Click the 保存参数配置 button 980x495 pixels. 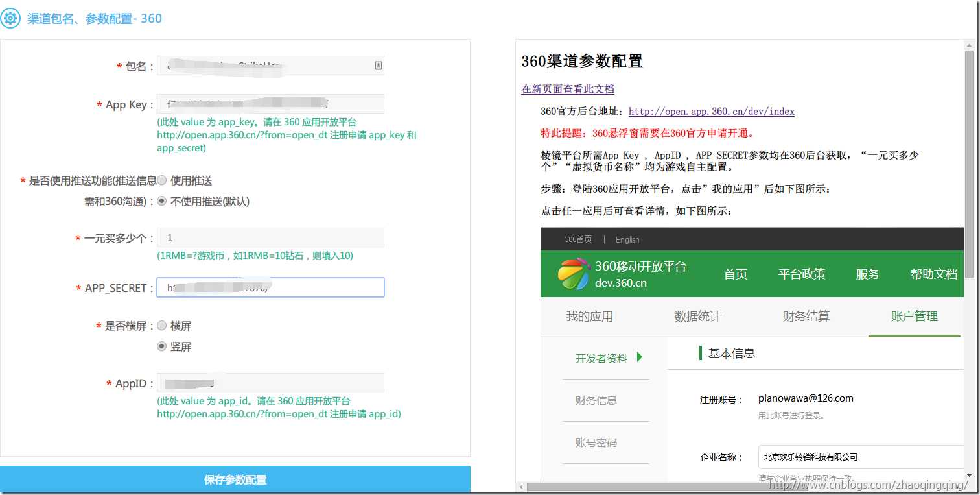pyautogui.click(x=235, y=480)
